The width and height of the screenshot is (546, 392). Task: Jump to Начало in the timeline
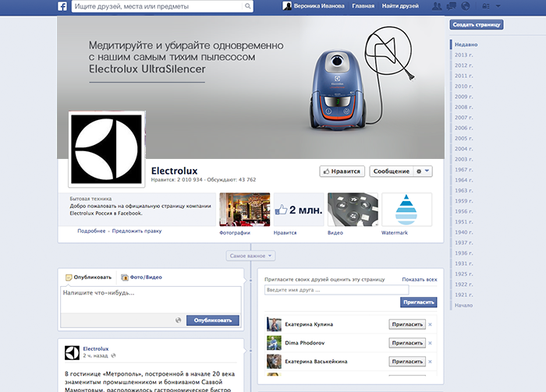(463, 305)
